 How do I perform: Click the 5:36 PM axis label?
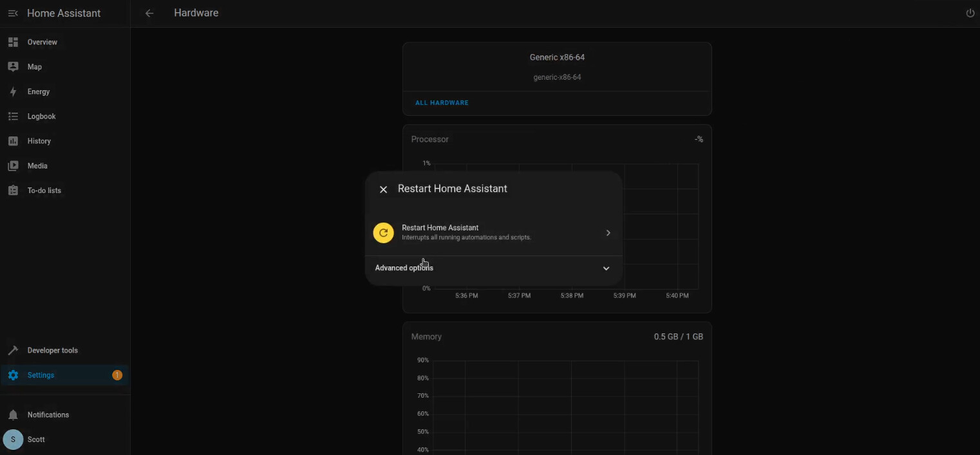click(x=466, y=296)
